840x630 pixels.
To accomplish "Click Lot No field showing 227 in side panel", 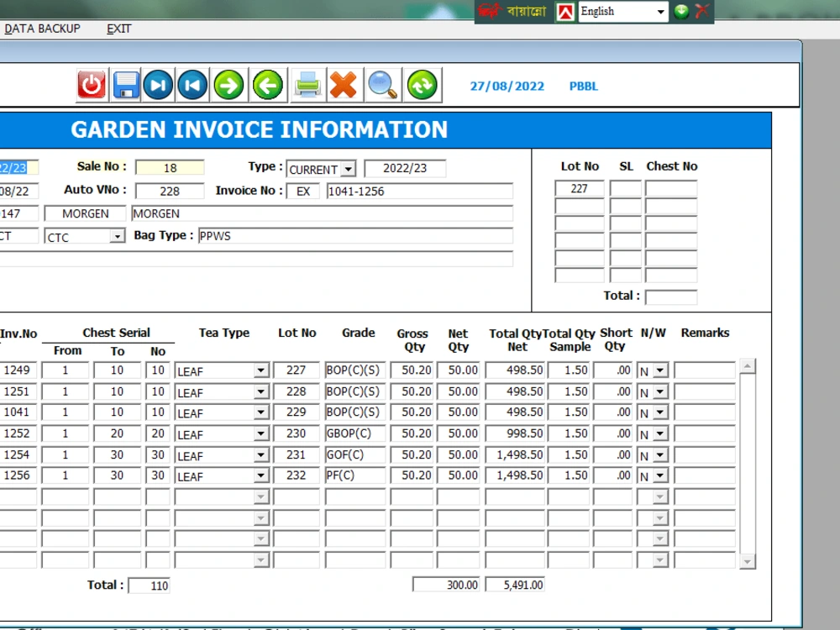I will point(579,188).
